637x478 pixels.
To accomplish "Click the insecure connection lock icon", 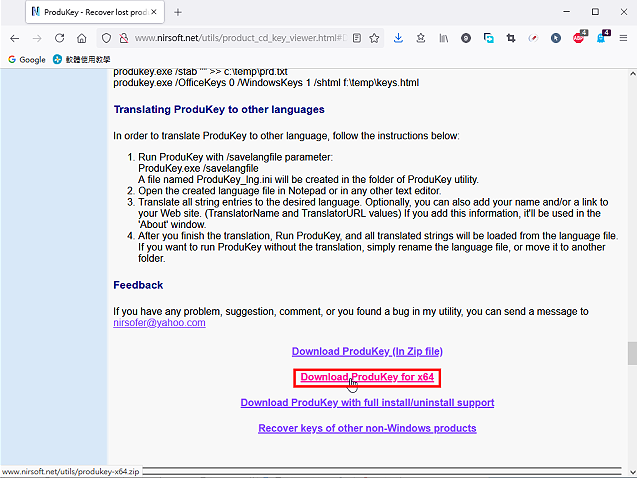I will [124, 38].
